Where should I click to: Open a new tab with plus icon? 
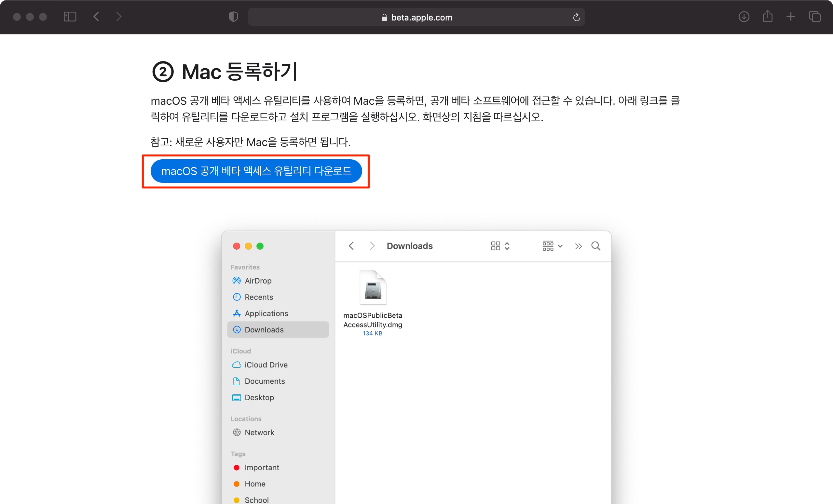(x=791, y=17)
